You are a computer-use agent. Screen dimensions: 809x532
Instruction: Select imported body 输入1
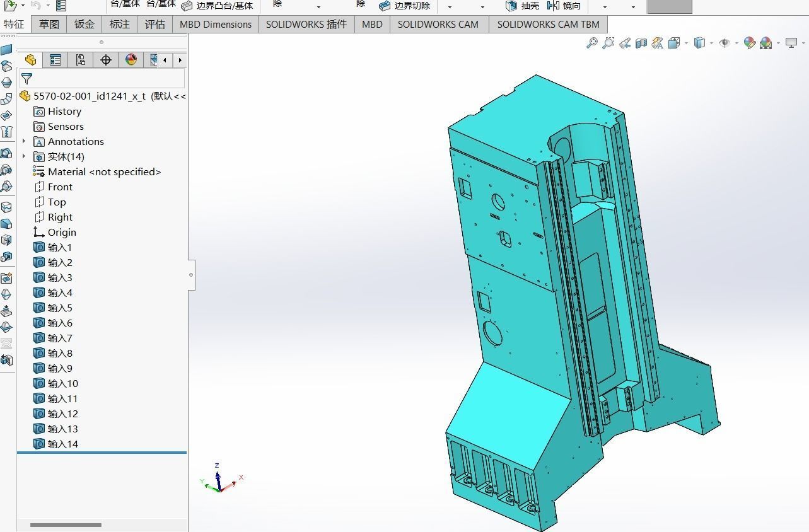60,247
